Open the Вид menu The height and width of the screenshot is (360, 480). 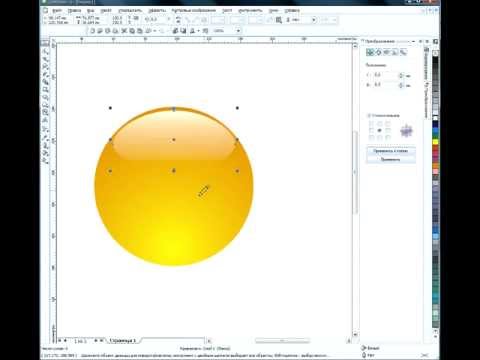tap(91, 11)
